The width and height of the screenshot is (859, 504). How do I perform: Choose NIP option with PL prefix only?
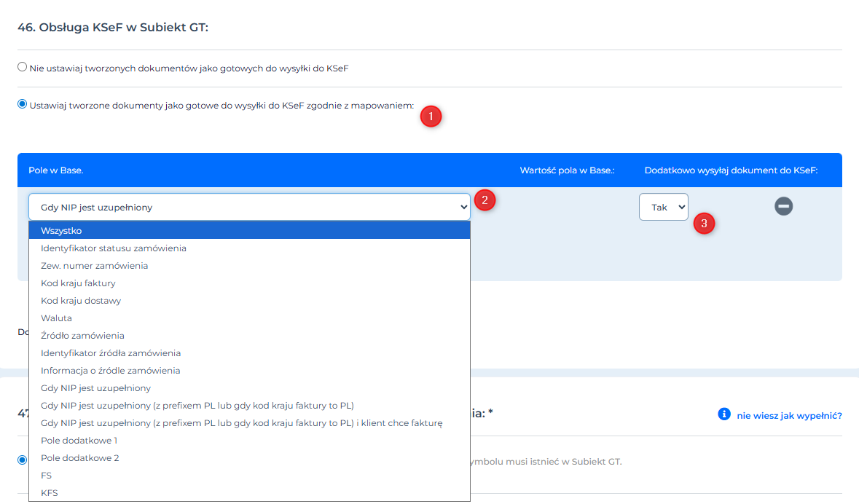pyautogui.click(x=249, y=406)
